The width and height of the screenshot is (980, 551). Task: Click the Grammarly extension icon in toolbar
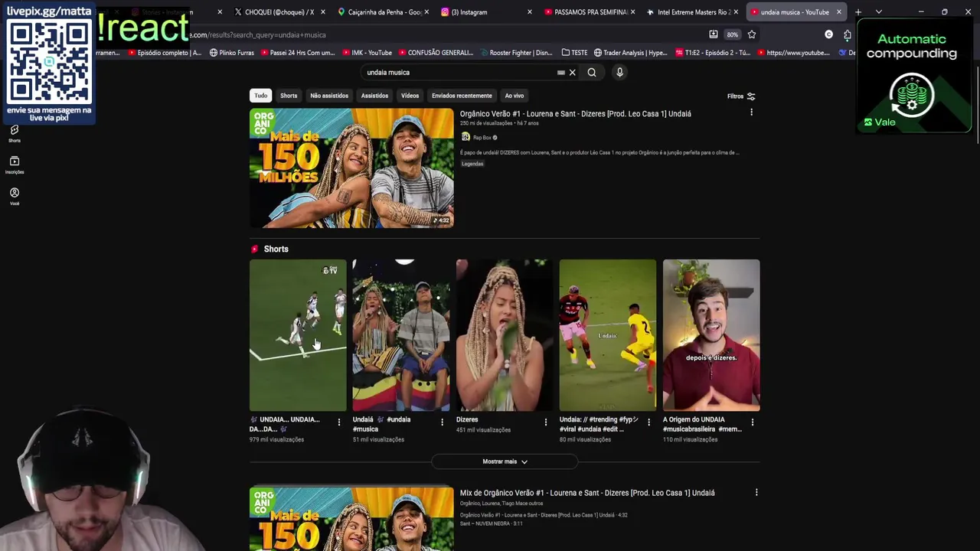(828, 34)
